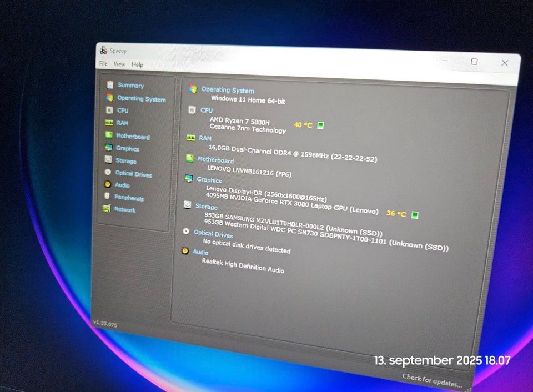Screen dimensions: 533x392
Task: Click 'Realtek High Definition Audio' text
Action: 243,265
